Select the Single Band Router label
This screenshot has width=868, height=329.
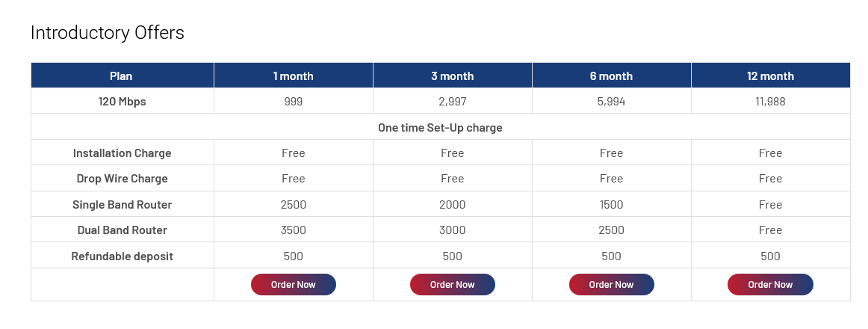pos(122,205)
